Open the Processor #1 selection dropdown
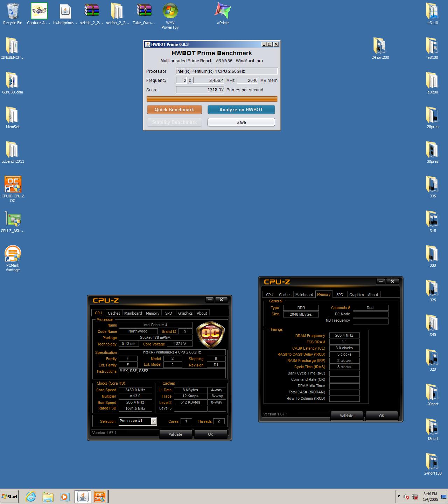The width and height of the screenshot is (448, 504). tap(138, 421)
